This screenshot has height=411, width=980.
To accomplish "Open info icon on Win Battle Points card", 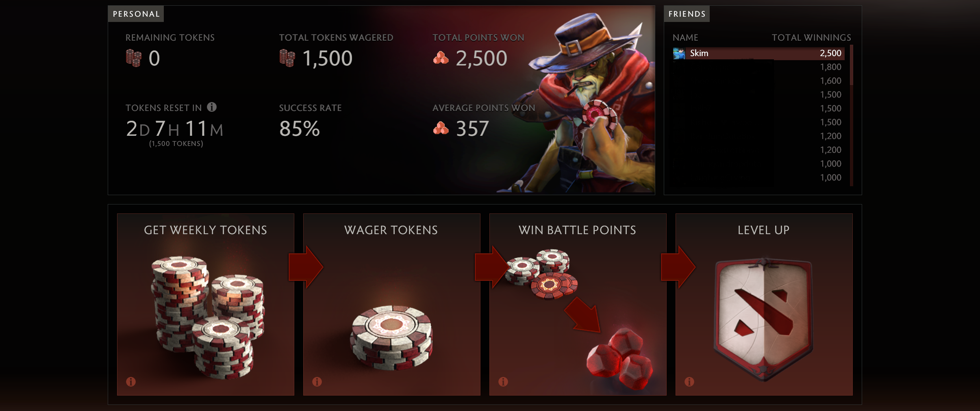I will (503, 382).
